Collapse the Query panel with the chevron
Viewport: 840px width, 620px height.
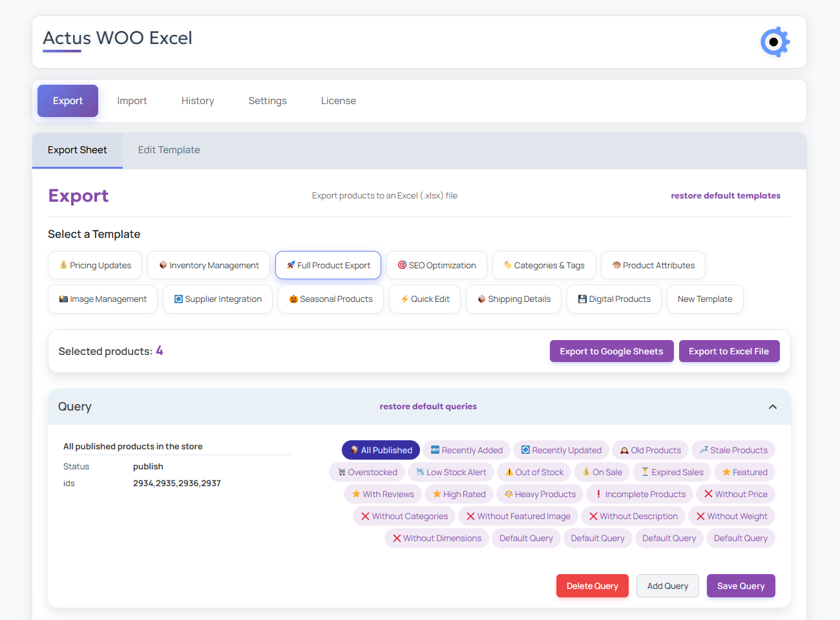tap(772, 407)
